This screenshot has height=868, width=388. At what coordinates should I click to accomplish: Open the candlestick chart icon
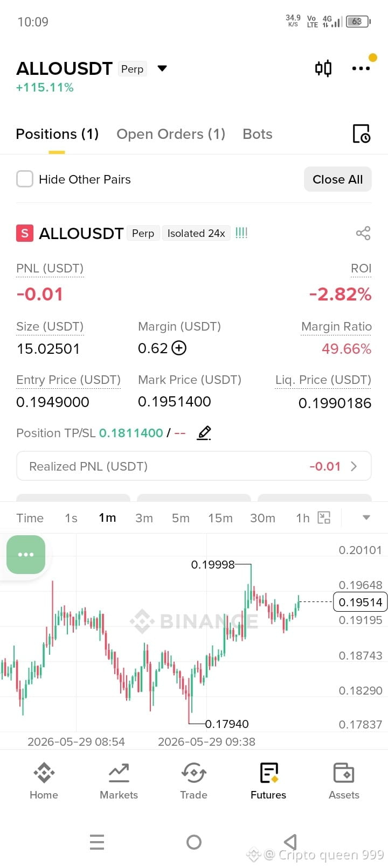(x=323, y=68)
